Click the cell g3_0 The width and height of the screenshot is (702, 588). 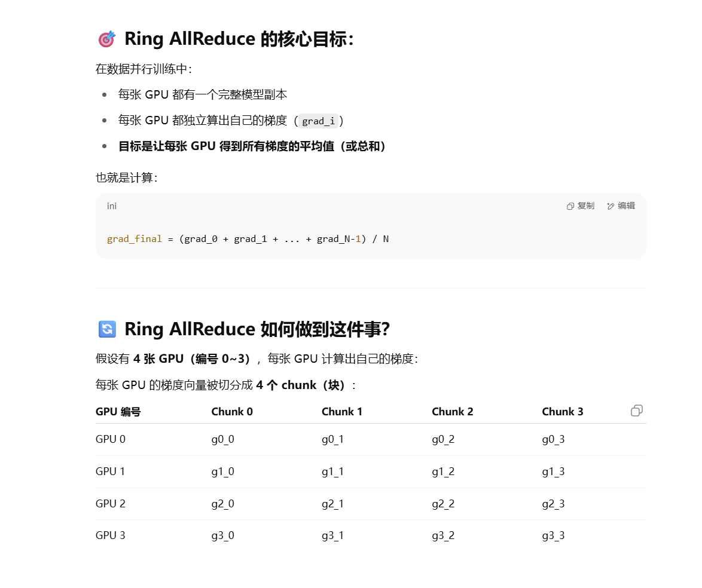[x=222, y=535]
